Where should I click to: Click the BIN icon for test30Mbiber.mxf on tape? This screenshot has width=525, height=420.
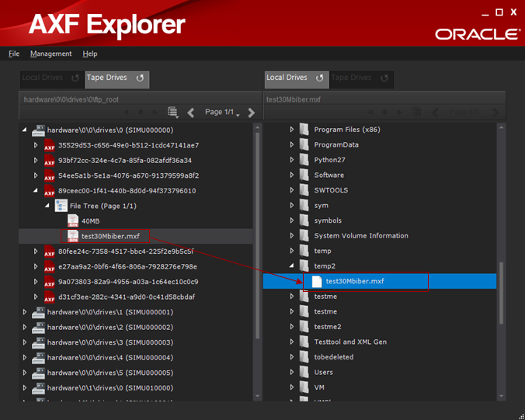click(x=73, y=236)
